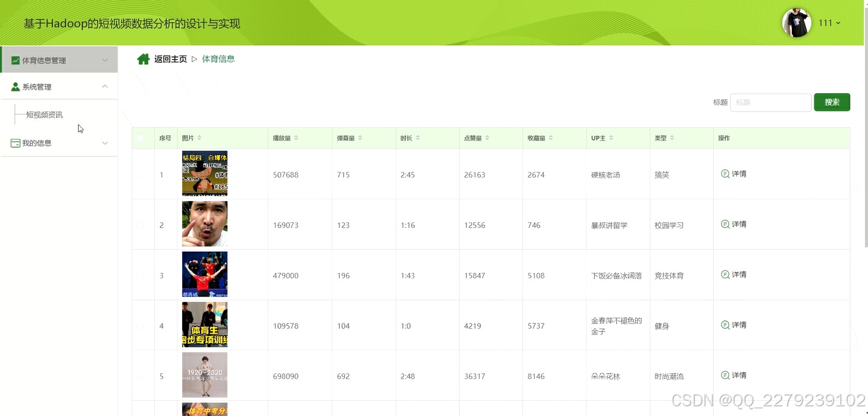868x416 pixels.
Task: Click the green home icon in the breadcrumb
Action: coord(143,58)
